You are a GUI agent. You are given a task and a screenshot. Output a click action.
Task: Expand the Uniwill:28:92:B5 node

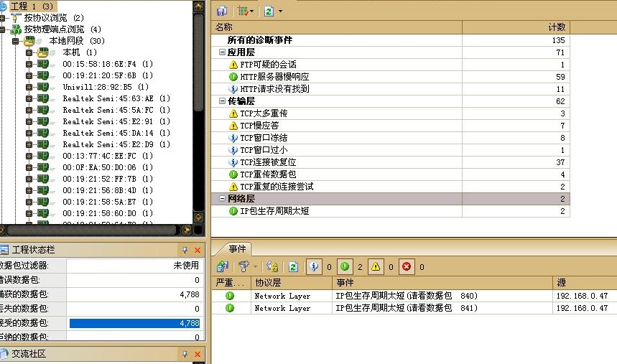(29, 87)
